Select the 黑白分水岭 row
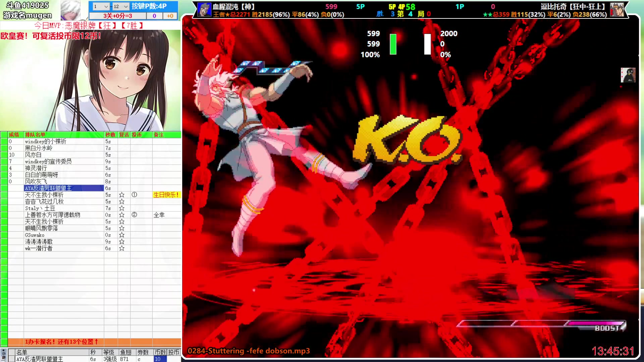Viewport: 644px width, 362px height. pos(91,148)
